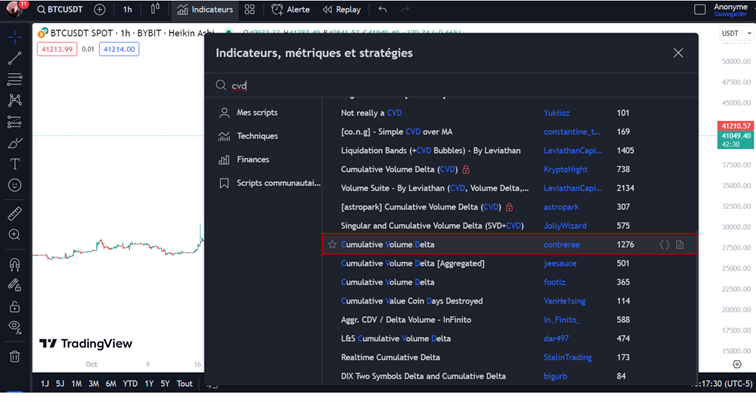Image resolution: width=756 pixels, height=402 pixels.
Task: Open the indicator templates grid icon
Action: coord(250,10)
